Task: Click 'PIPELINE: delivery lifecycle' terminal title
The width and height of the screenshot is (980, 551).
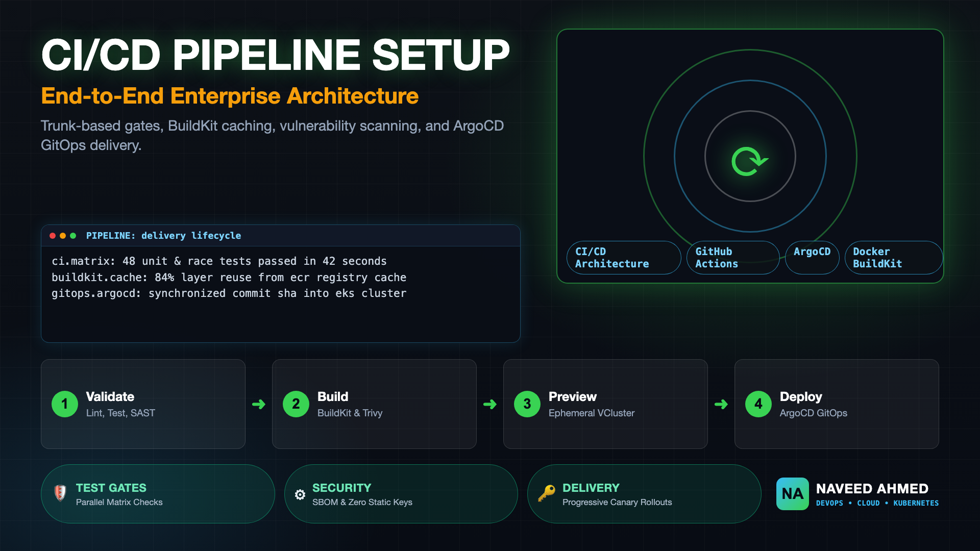Action: coord(163,236)
